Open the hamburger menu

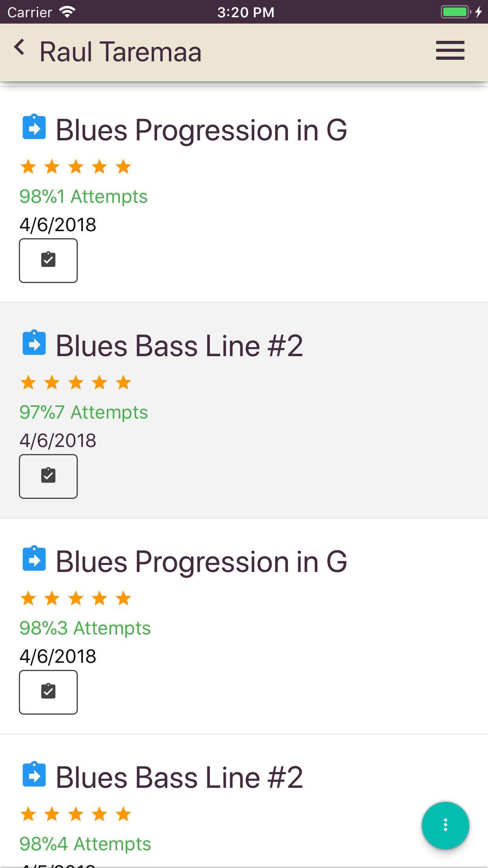point(450,51)
